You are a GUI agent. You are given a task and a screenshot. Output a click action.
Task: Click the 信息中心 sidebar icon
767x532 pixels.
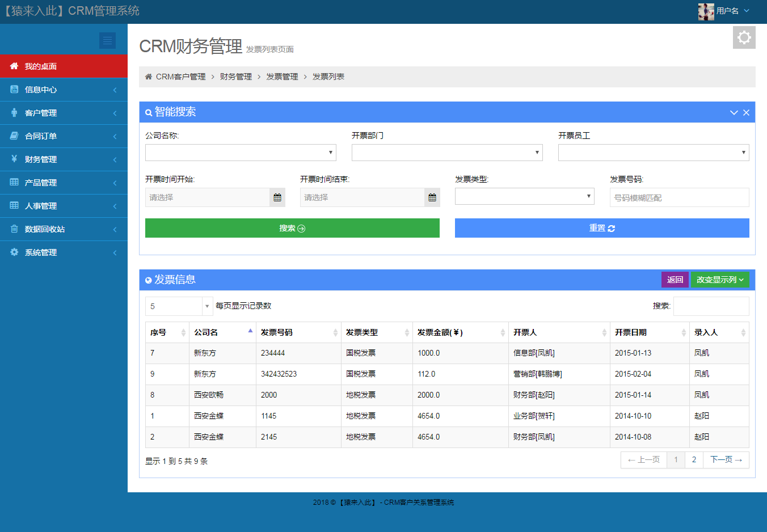pyautogui.click(x=14, y=89)
